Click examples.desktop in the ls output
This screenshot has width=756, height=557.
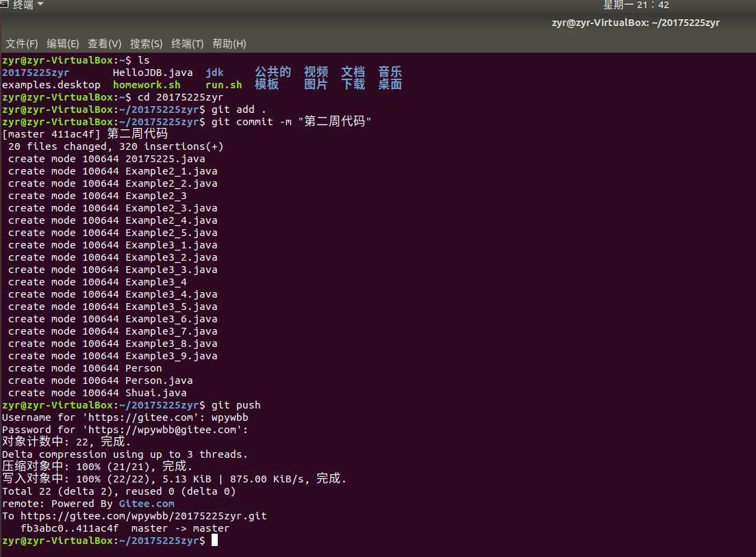coord(51,85)
